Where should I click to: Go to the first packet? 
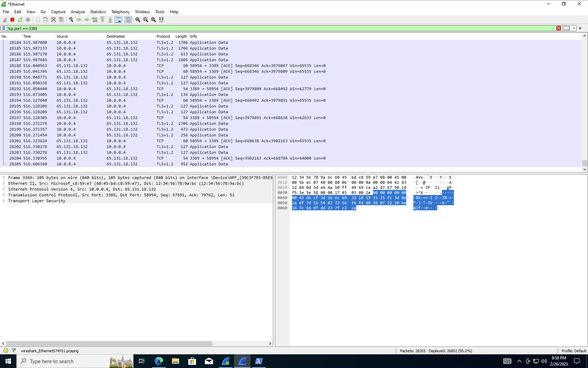(x=102, y=20)
